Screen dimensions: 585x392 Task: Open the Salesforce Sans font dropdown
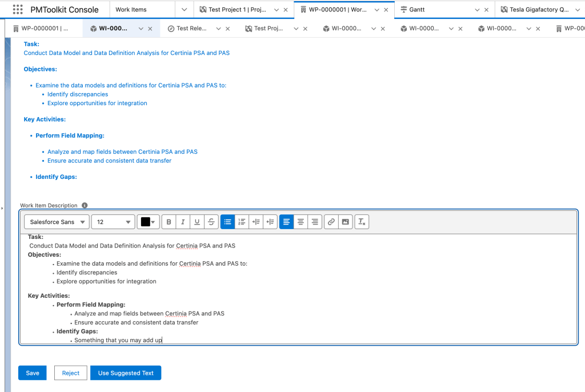point(57,222)
